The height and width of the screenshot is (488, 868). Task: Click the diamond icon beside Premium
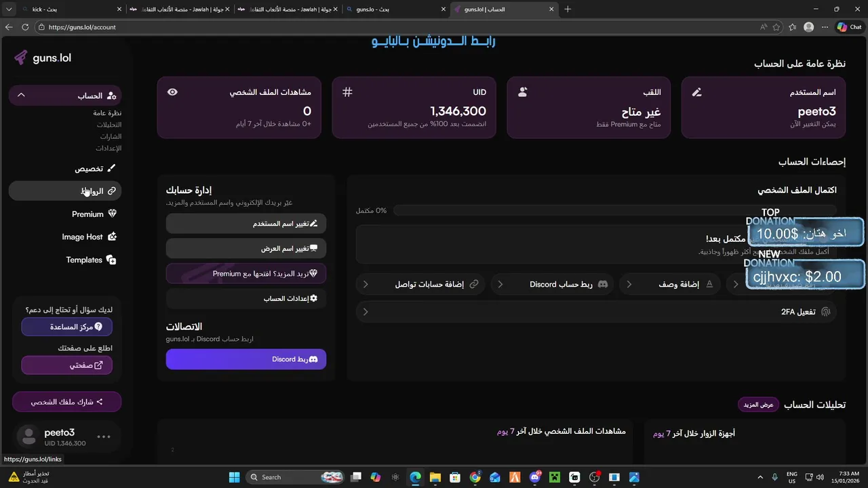pyautogui.click(x=112, y=214)
